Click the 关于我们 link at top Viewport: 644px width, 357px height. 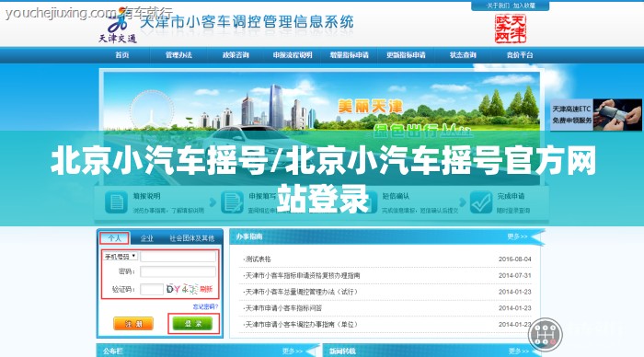click(x=498, y=6)
